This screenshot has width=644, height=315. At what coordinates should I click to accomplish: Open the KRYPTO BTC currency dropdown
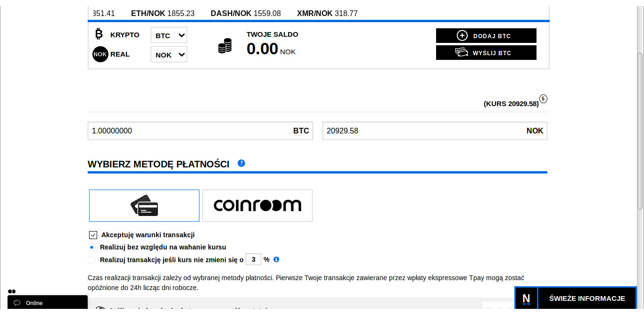[169, 35]
